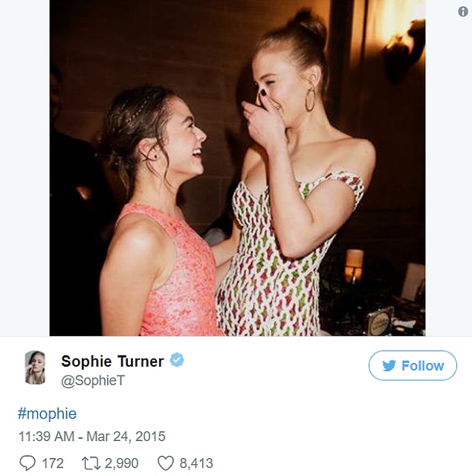Click the Follow button
The width and height of the screenshot is (472, 476).
tap(413, 365)
